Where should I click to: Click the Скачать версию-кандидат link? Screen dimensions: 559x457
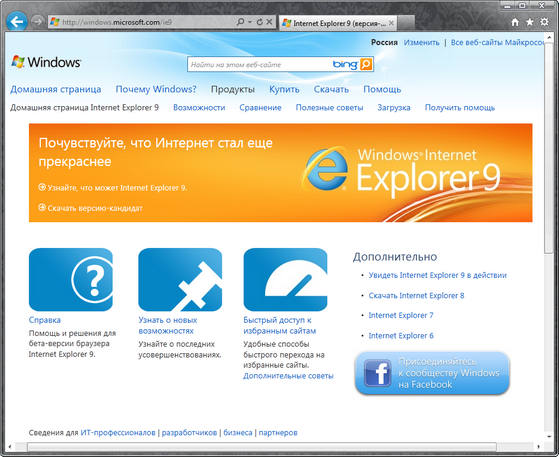click(x=95, y=208)
